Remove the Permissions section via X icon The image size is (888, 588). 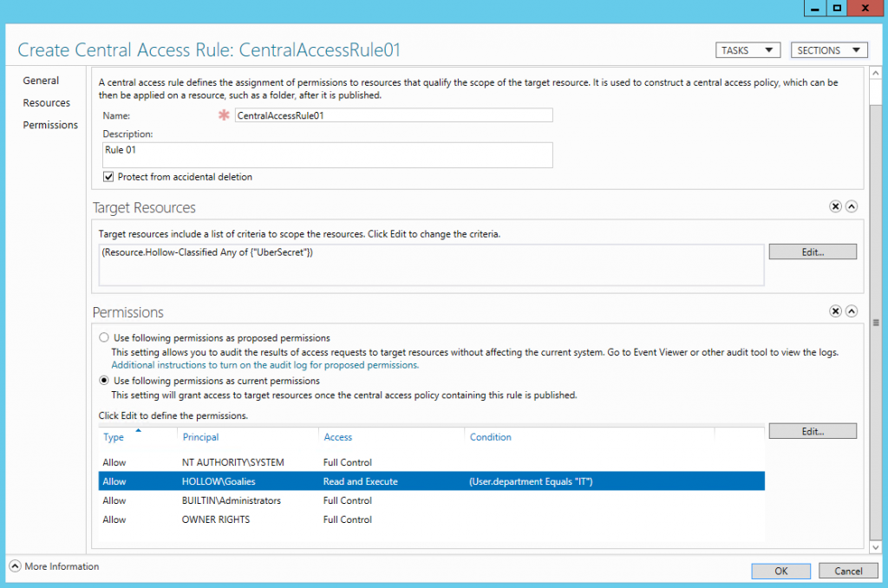click(835, 310)
